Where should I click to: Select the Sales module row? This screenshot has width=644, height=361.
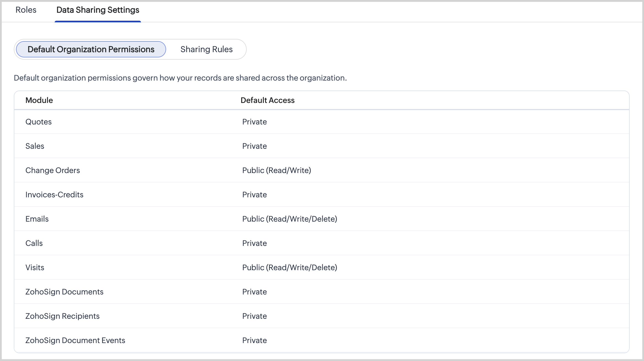35,146
